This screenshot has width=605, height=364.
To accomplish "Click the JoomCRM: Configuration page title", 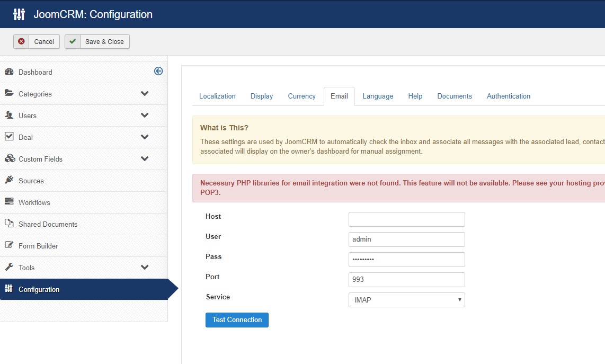I will point(93,14).
